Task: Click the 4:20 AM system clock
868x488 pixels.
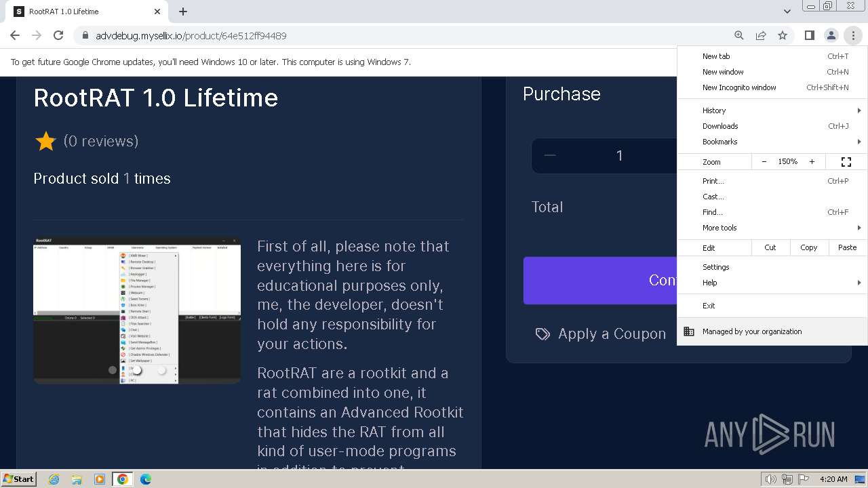Action: 833,479
